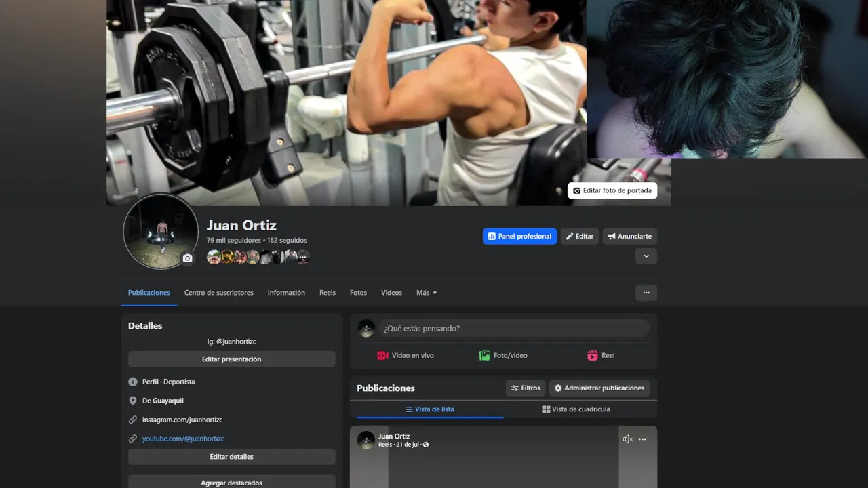Add a Foto/video post
The height and width of the screenshot is (488, 868).
(503, 355)
